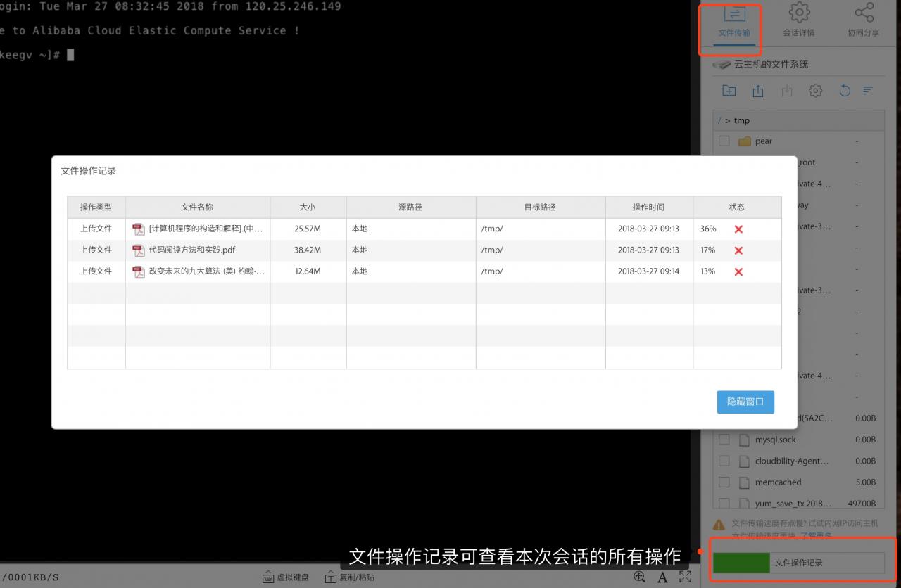Select the mysql.sock file name
Screen dimensions: 901x588
pyautogui.click(x=776, y=440)
